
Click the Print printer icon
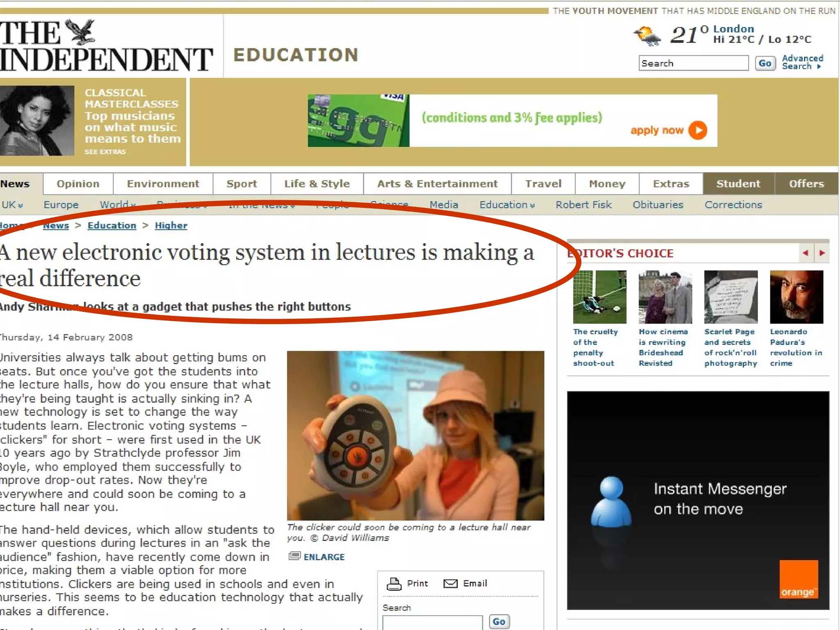pos(394,583)
